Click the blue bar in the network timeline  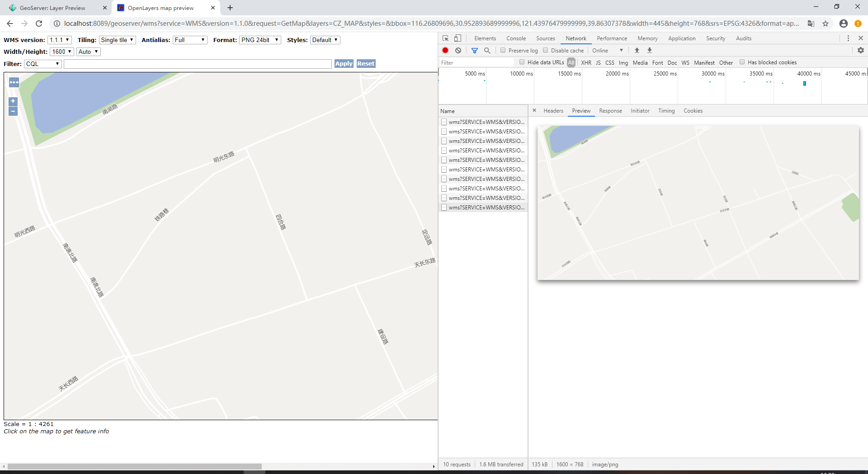click(805, 84)
